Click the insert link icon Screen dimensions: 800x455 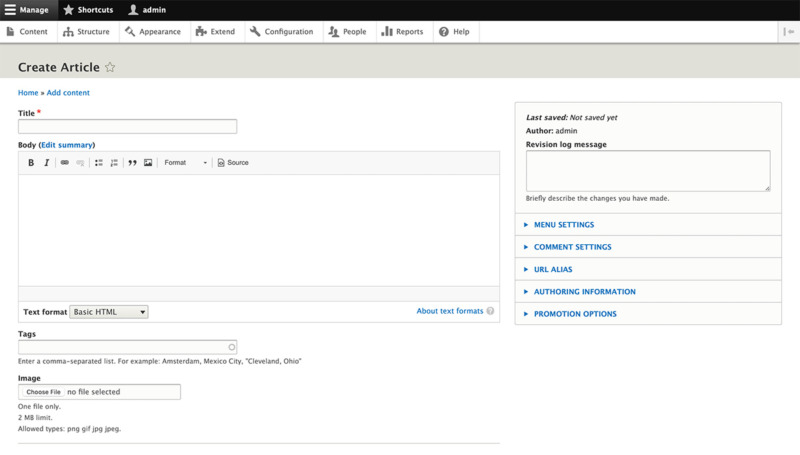[65, 163]
